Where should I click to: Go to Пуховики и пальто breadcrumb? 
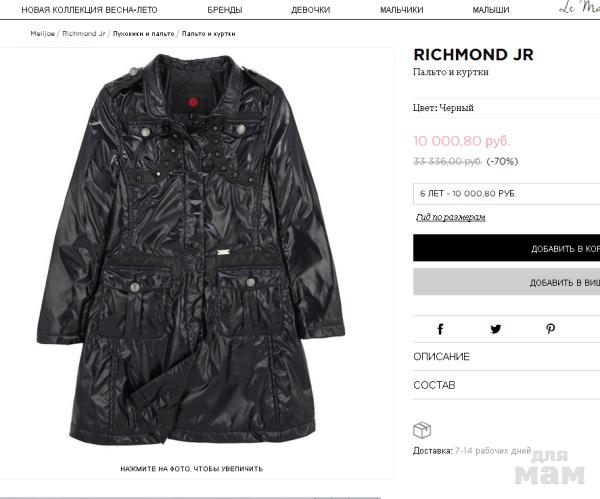coord(143,34)
